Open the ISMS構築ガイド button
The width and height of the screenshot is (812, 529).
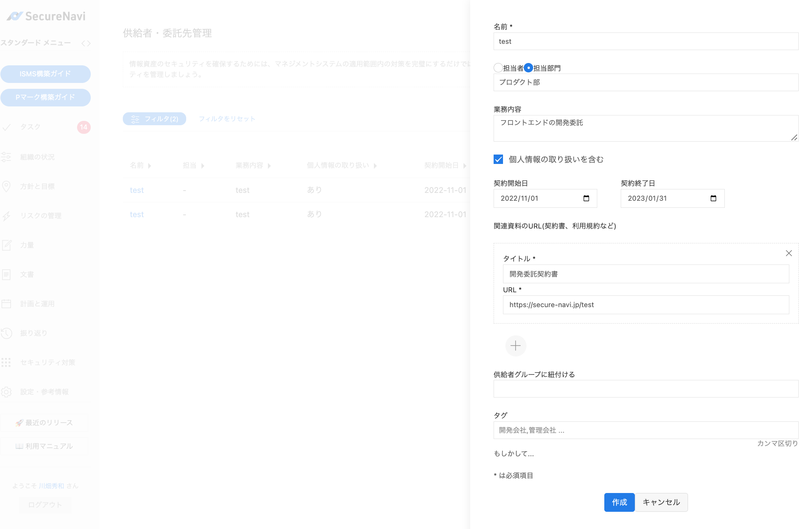pyautogui.click(x=45, y=74)
